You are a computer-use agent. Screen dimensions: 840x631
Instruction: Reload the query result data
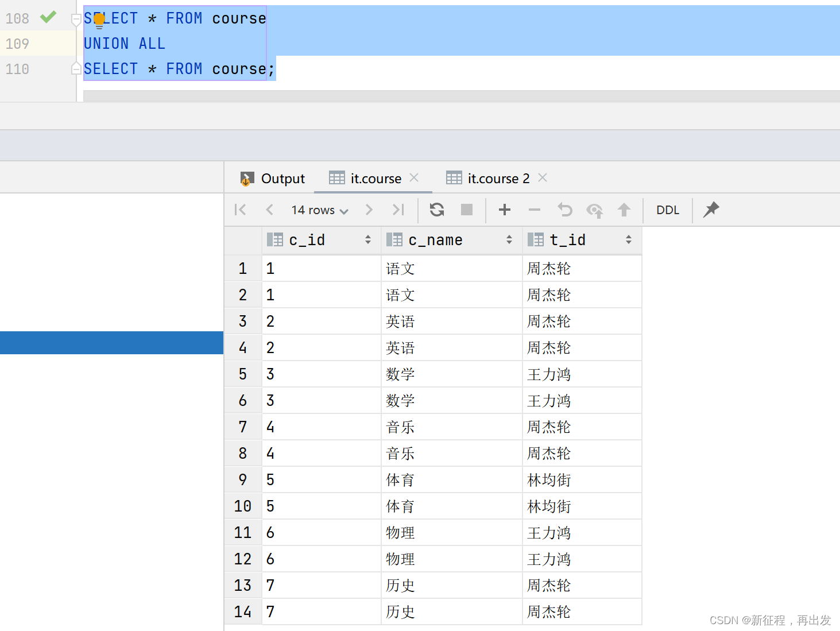click(437, 210)
